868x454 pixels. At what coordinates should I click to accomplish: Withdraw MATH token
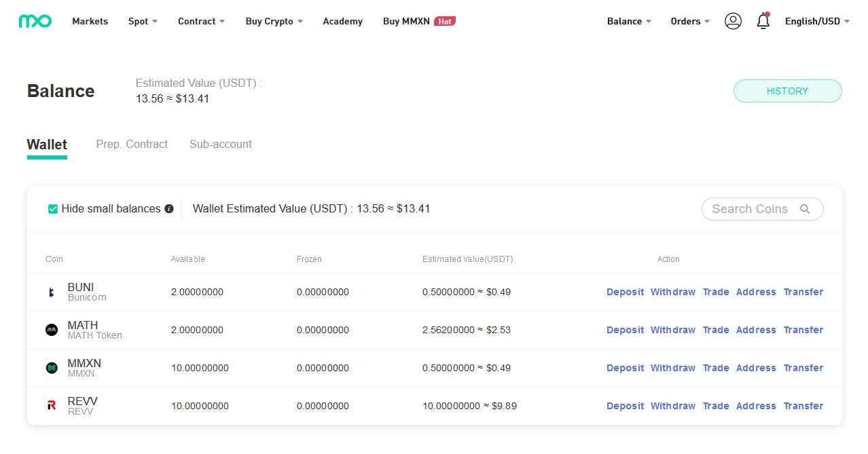673,330
